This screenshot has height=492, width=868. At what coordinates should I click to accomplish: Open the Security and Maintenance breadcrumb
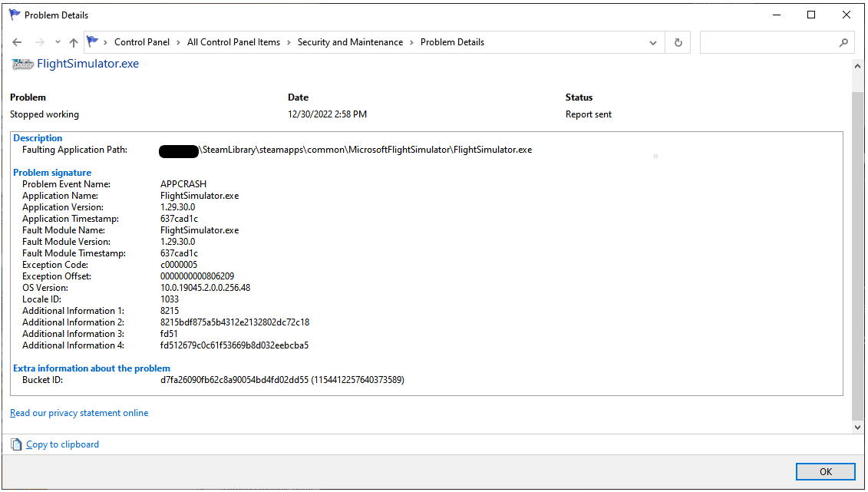[351, 42]
